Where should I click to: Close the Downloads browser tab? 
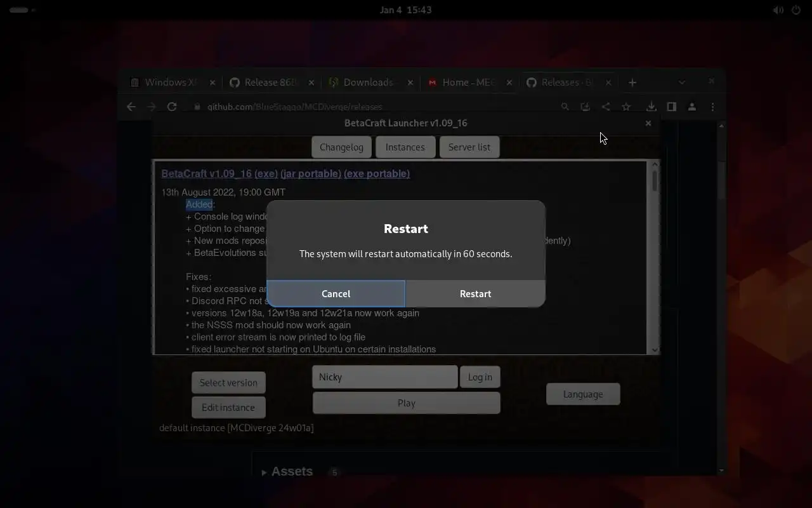click(410, 82)
